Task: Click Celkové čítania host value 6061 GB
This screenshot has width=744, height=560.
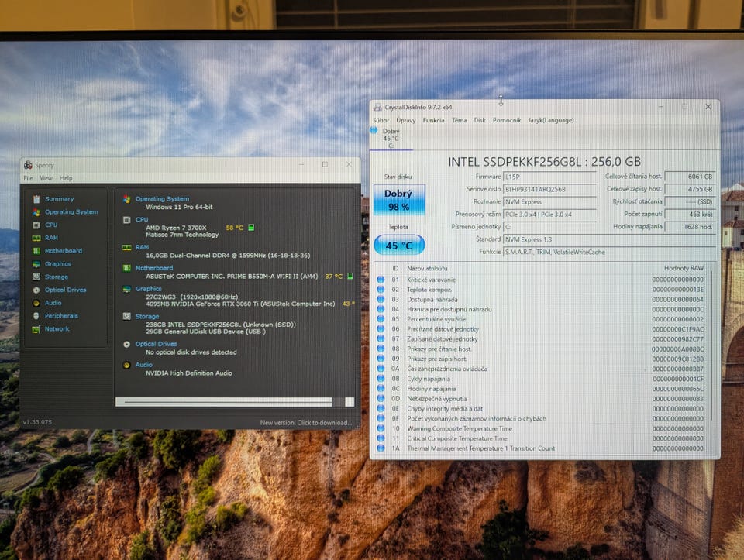Action: pos(690,177)
